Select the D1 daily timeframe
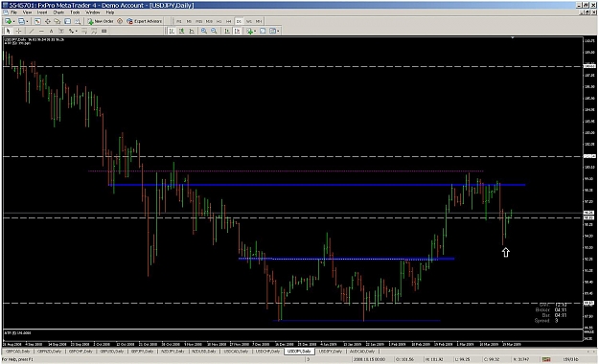This screenshot has width=599, height=364. [239, 21]
